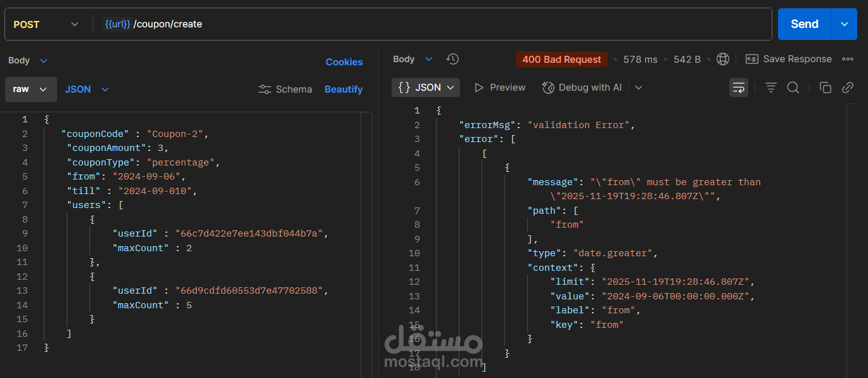This screenshot has height=378, width=868.
Task: Open the Schema view
Action: (x=285, y=89)
